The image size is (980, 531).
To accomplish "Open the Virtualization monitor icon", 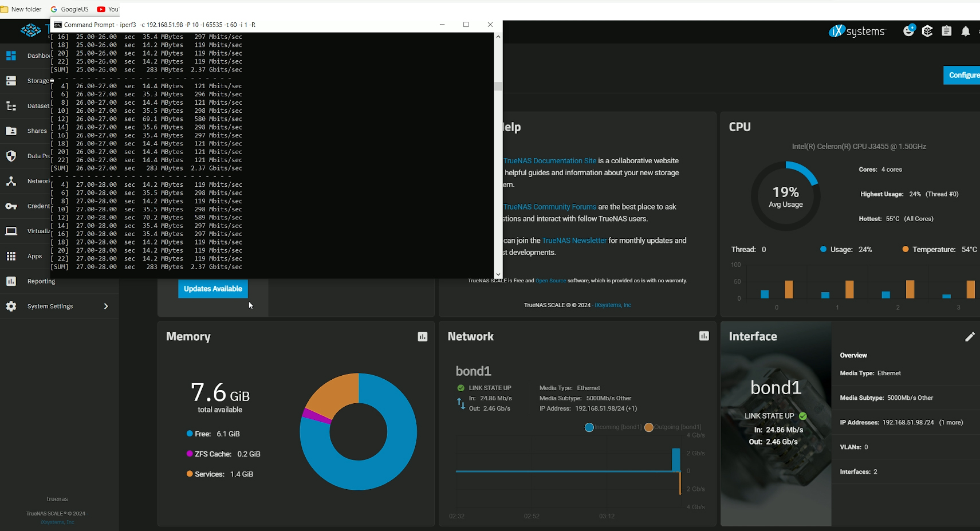I will tap(11, 231).
